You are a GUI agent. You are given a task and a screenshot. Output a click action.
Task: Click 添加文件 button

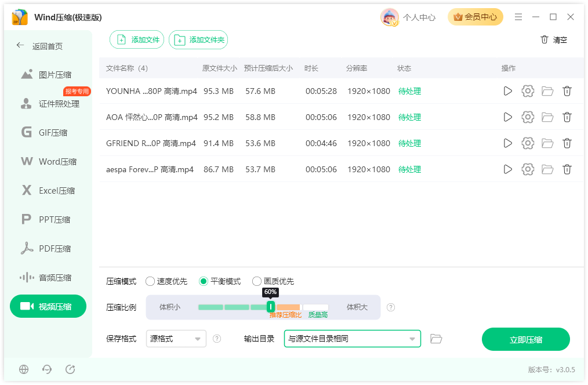137,40
